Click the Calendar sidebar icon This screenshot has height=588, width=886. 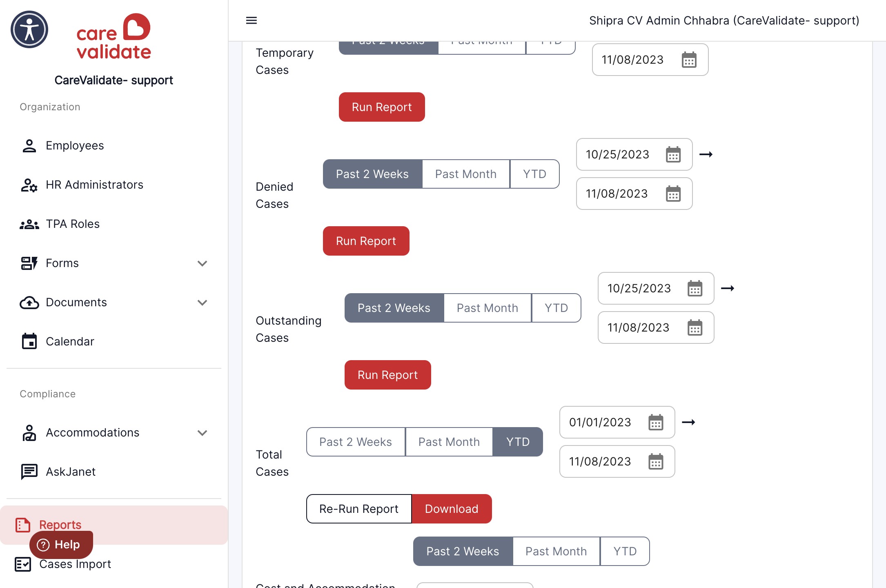pos(29,341)
